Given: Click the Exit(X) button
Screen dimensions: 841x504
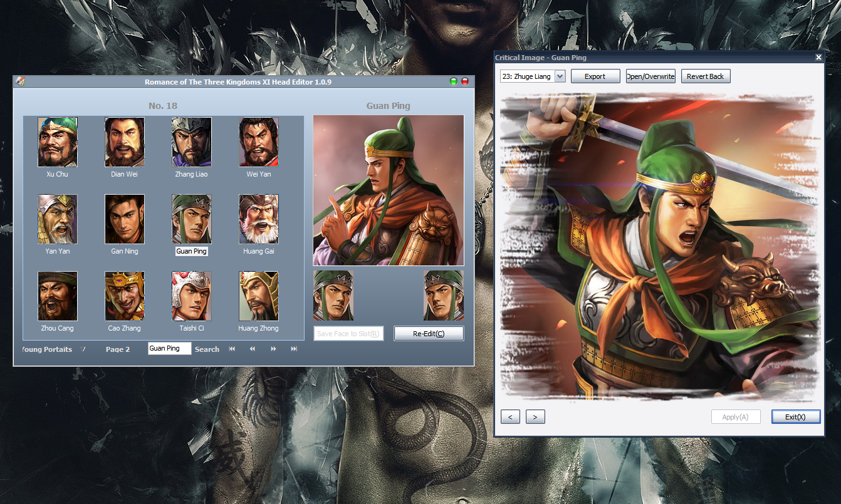Looking at the screenshot, I should [796, 417].
